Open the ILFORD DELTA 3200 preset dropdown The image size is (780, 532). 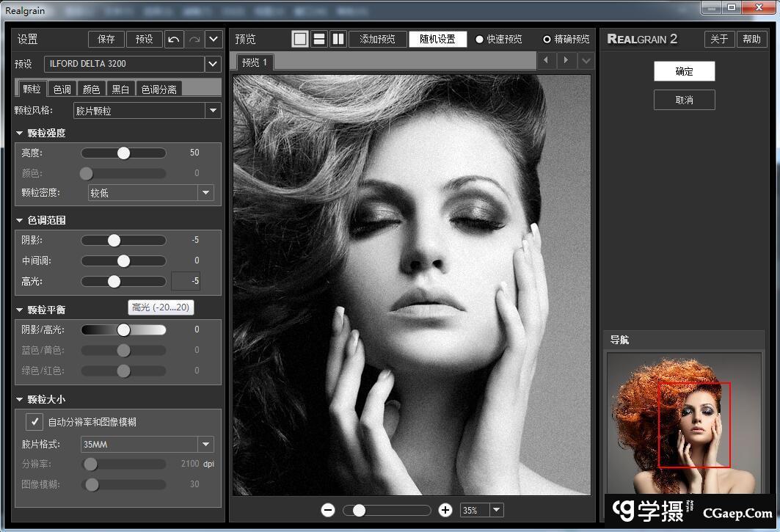pos(213,64)
